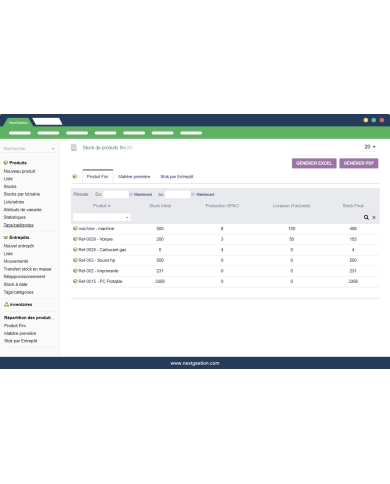Image resolution: width=390 pixels, height=484 pixels.
Task: Click the GÉNÉRER EXCEL button
Action: coord(314,163)
